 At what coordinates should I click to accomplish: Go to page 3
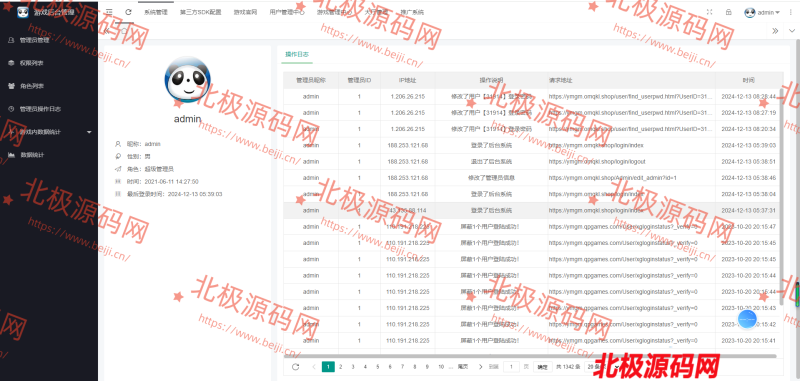click(353, 366)
